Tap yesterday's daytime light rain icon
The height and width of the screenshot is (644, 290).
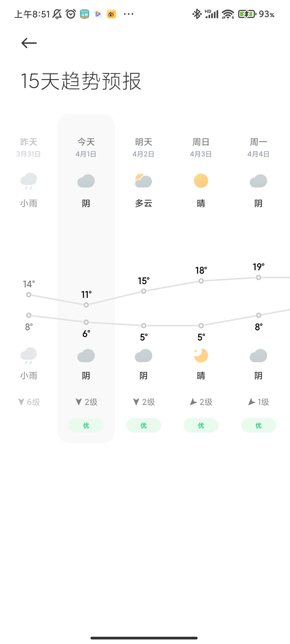[29, 181]
